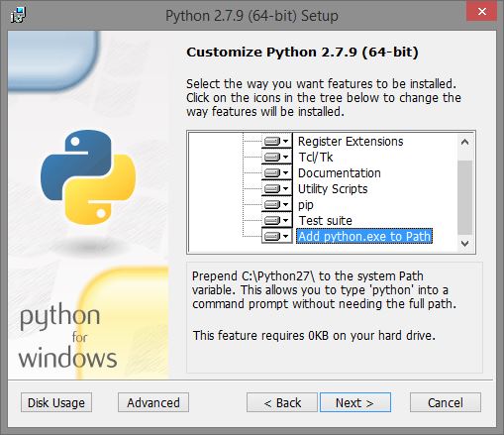
Task: Open the Test suite feature drive icon
Action: tap(277, 220)
